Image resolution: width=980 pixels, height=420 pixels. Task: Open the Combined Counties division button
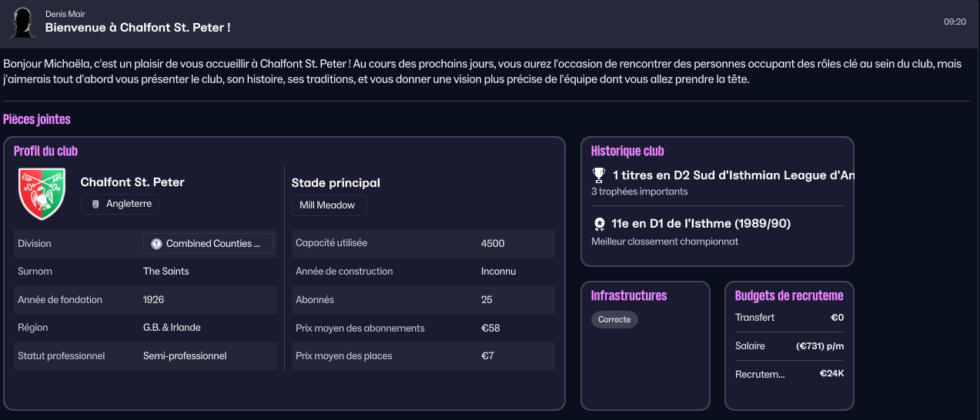point(208,244)
